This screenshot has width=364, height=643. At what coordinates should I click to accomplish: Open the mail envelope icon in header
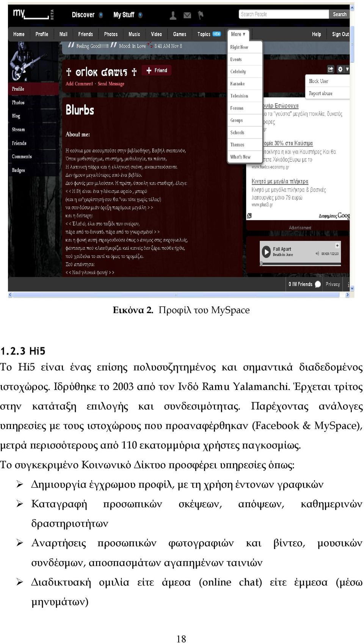click(x=187, y=15)
